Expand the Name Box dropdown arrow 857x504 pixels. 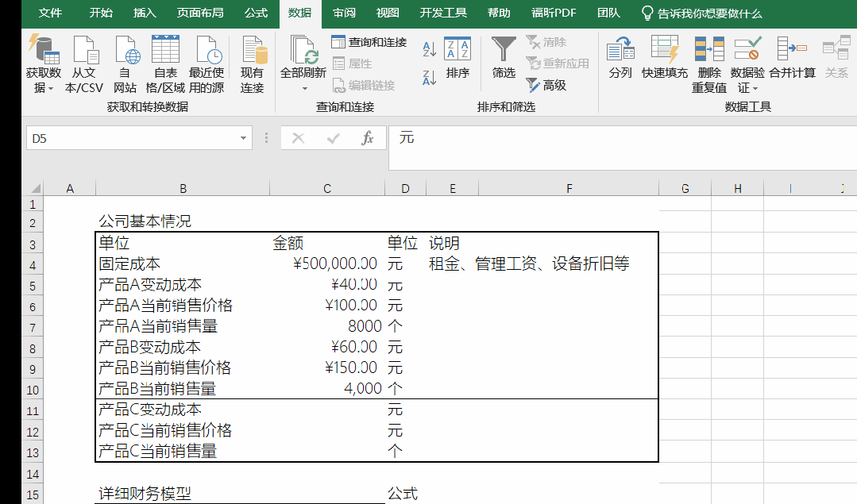coord(243,138)
